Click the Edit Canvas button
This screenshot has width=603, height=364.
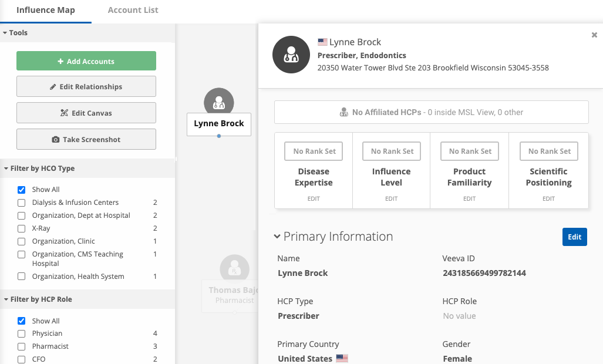[x=86, y=113]
